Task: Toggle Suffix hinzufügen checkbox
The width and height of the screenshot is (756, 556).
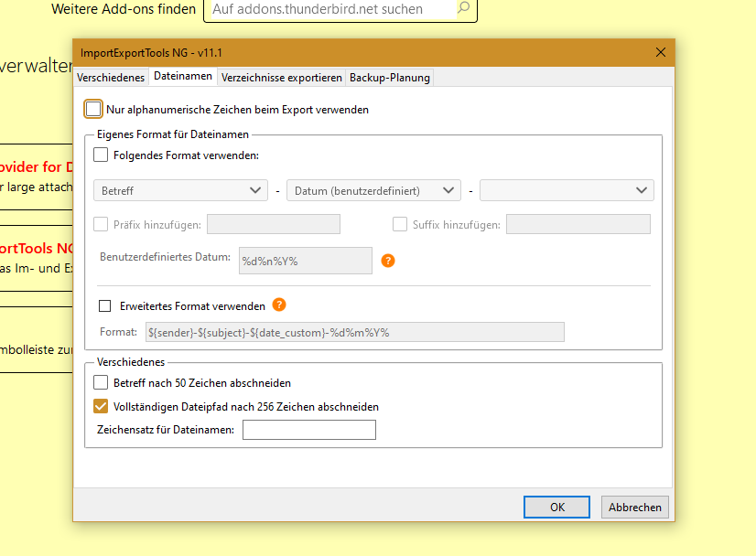Action: 400,224
